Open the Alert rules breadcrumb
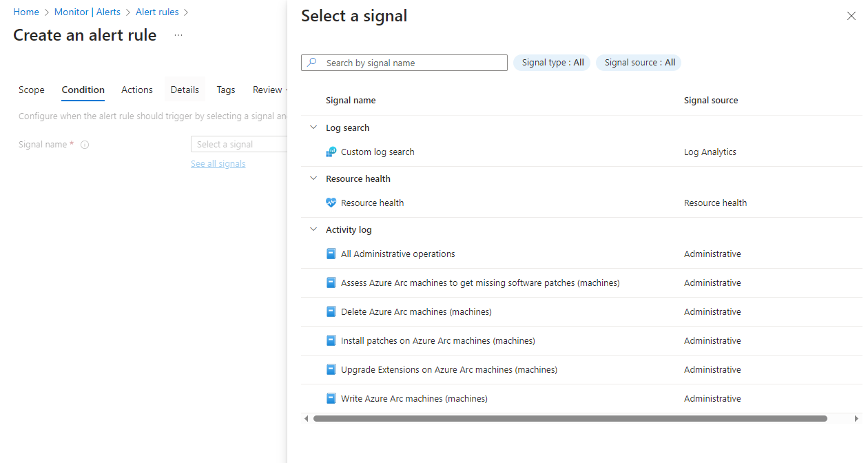Screen dimensions: 868x463 pyautogui.click(x=157, y=12)
